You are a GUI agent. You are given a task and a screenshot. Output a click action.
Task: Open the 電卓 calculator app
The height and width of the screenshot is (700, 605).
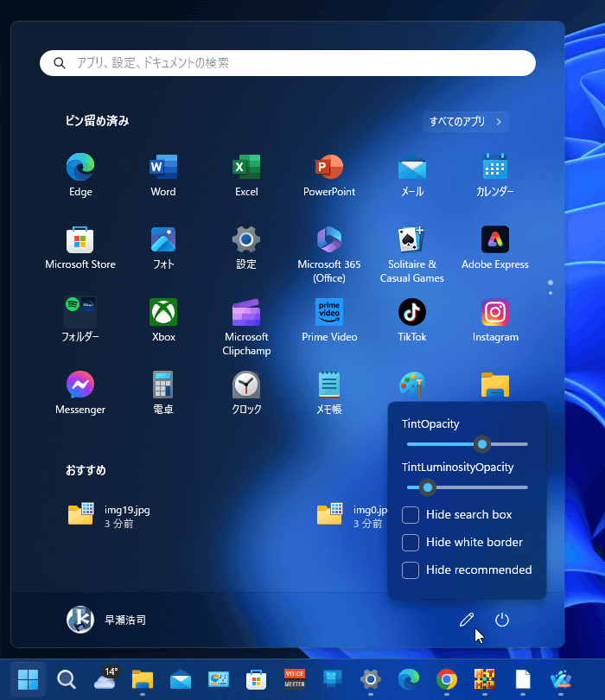(x=163, y=392)
